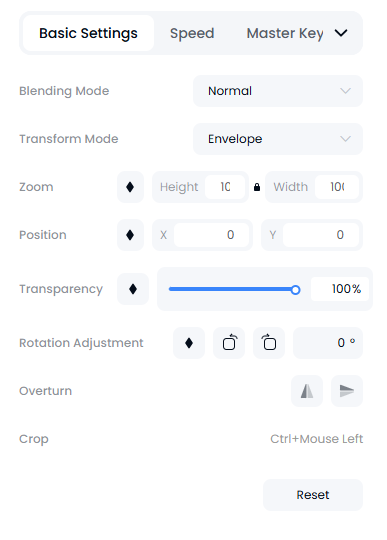This screenshot has width=387, height=540.
Task: Add a Position keyframe diamond
Action: [x=130, y=235]
